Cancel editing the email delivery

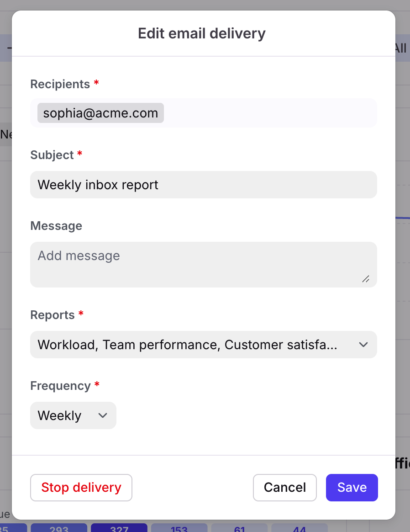tap(285, 488)
